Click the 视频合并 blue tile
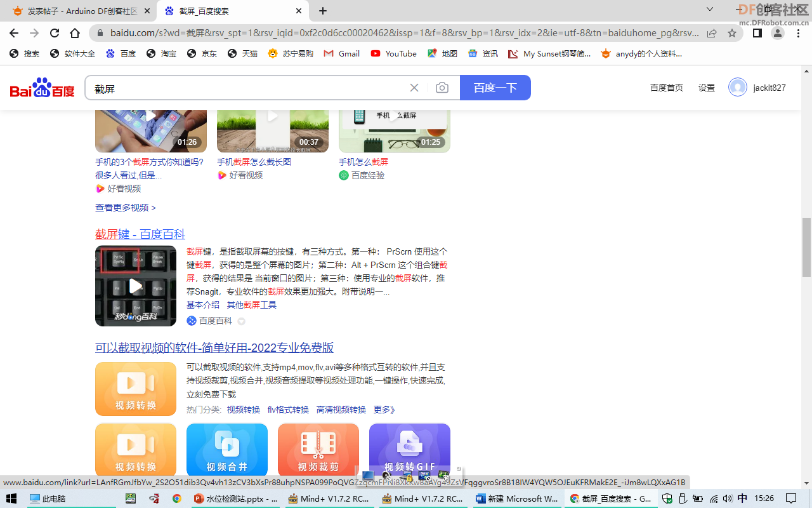This screenshot has width=812, height=508. pos(227,450)
